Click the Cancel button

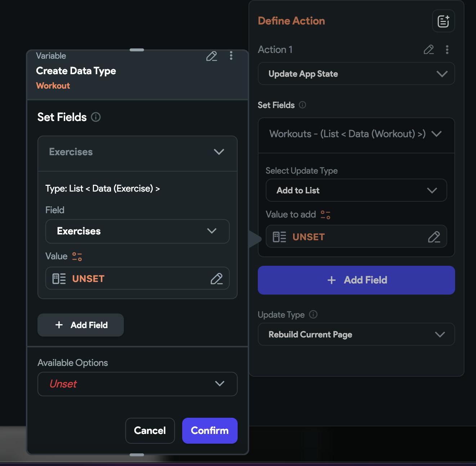[x=150, y=431]
